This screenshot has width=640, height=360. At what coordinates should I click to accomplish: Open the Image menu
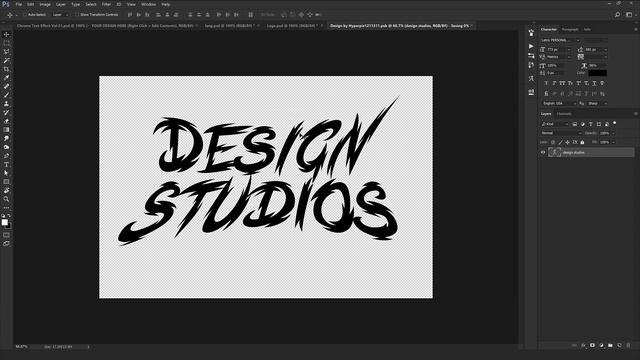click(x=45, y=4)
